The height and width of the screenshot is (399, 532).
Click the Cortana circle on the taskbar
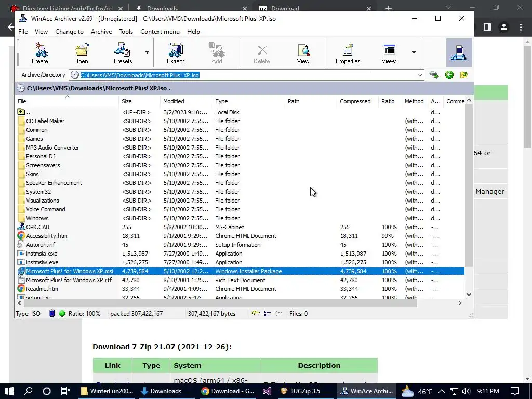tap(47, 391)
